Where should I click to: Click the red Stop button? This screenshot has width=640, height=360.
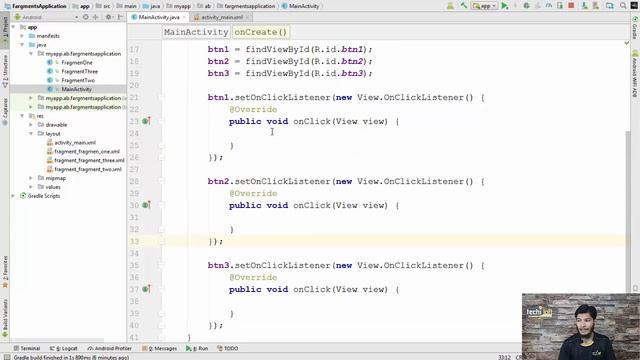click(x=571, y=6)
